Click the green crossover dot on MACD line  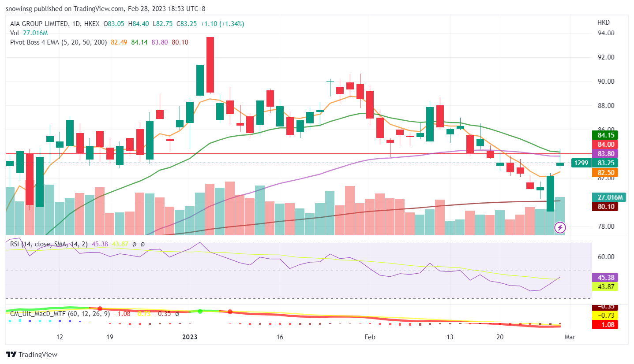200,311
